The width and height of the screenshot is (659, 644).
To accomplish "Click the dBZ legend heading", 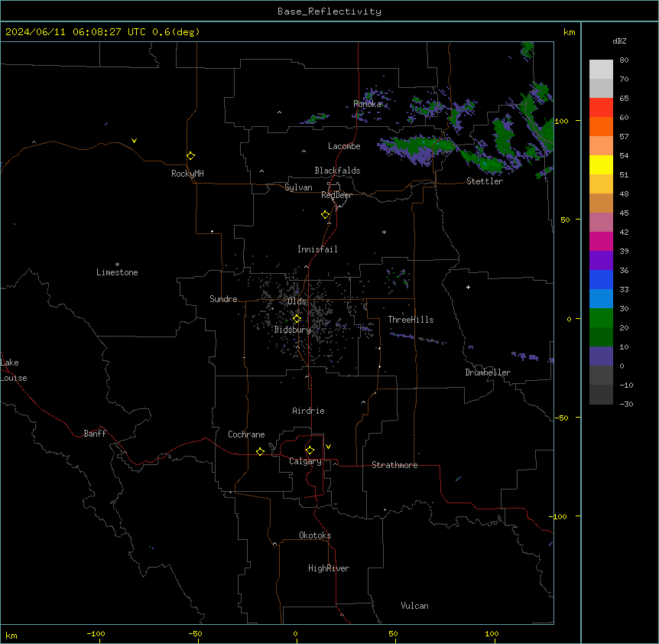I will [619, 41].
